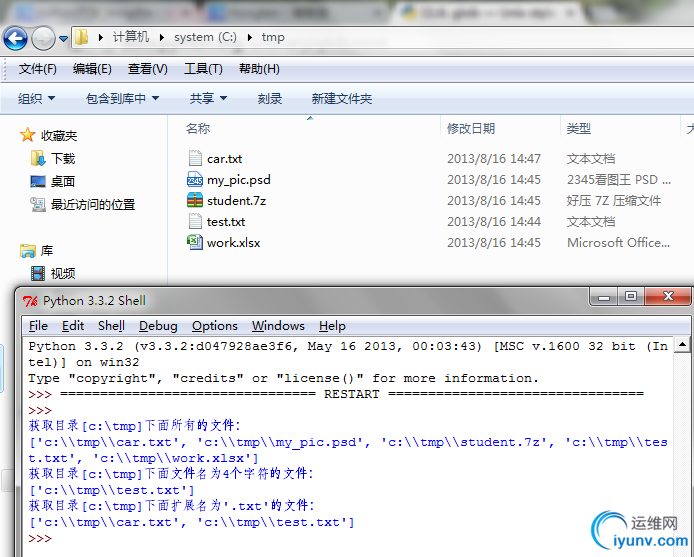This screenshot has width=694, height=557.
Task: Open 视频 library in sidebar
Action: 63,274
